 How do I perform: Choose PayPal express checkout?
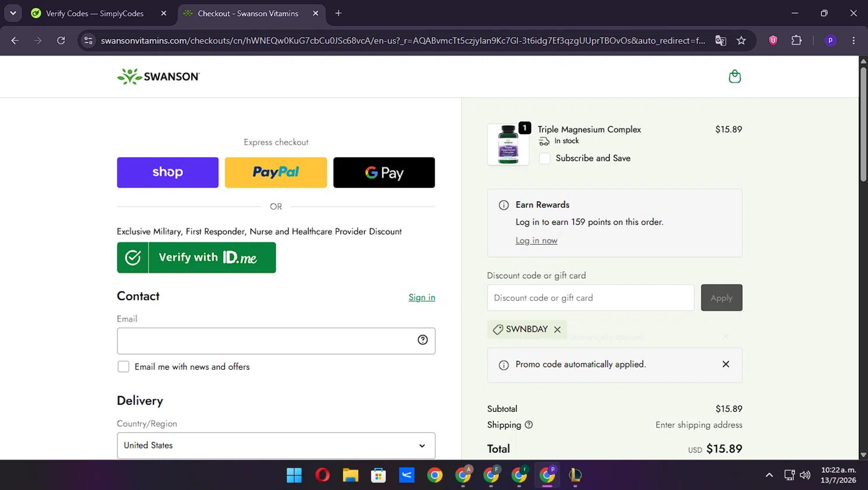(x=276, y=172)
